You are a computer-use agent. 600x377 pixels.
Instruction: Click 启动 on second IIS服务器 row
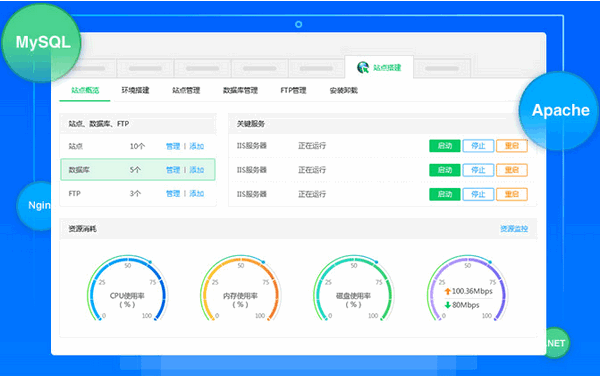[445, 170]
